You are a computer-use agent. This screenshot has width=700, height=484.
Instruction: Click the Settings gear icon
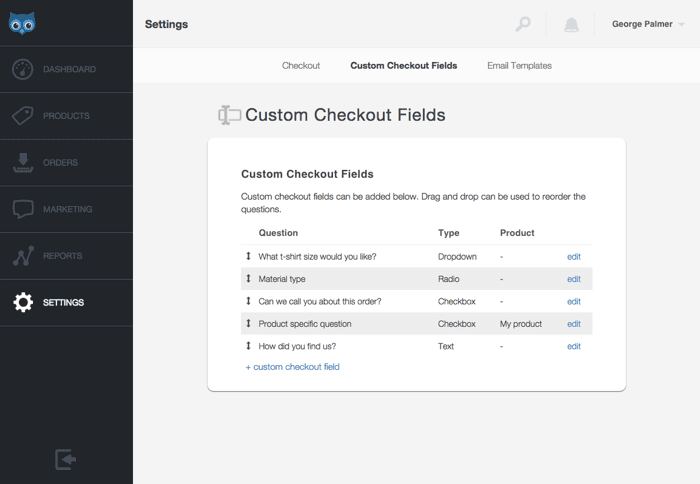pyautogui.click(x=23, y=303)
